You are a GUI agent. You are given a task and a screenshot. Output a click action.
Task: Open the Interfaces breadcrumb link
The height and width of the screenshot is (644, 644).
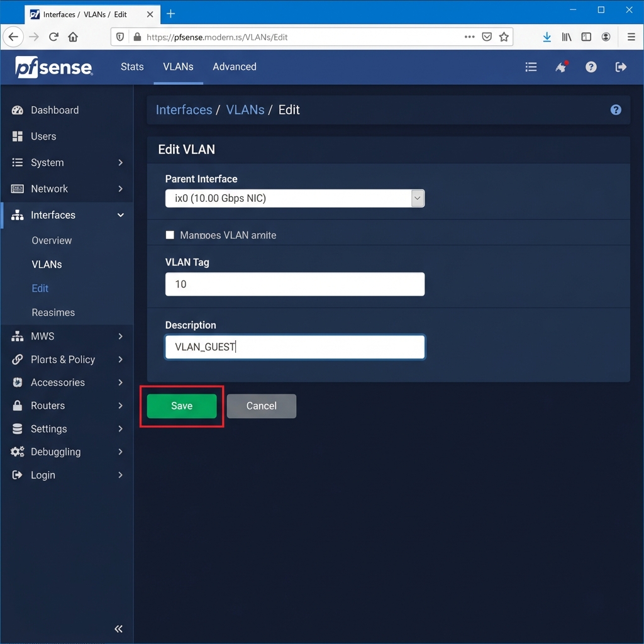(x=184, y=109)
